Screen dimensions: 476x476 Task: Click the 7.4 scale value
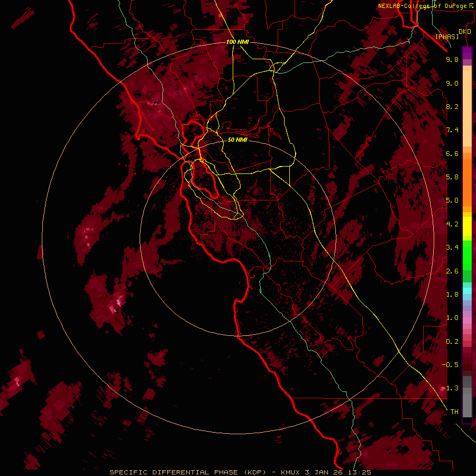(452, 130)
